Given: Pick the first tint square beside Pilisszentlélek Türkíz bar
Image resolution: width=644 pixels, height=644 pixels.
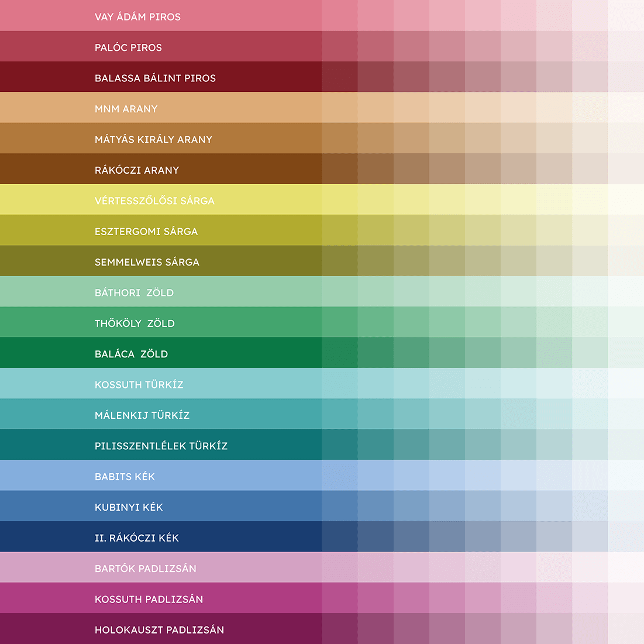Looking at the screenshot, I should point(340,445).
